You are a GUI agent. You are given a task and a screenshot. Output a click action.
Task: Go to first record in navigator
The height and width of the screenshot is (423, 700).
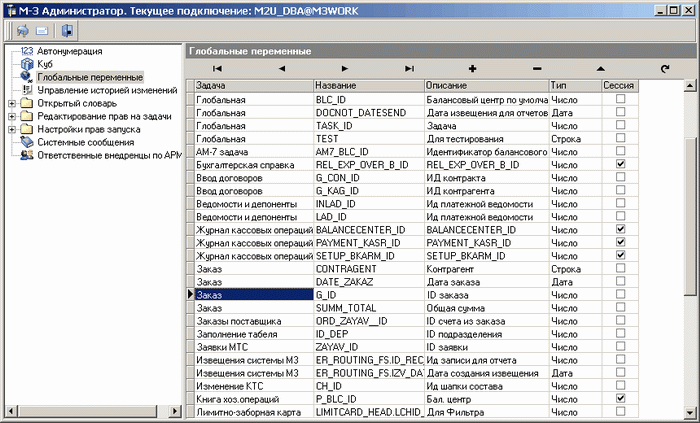coord(217,68)
